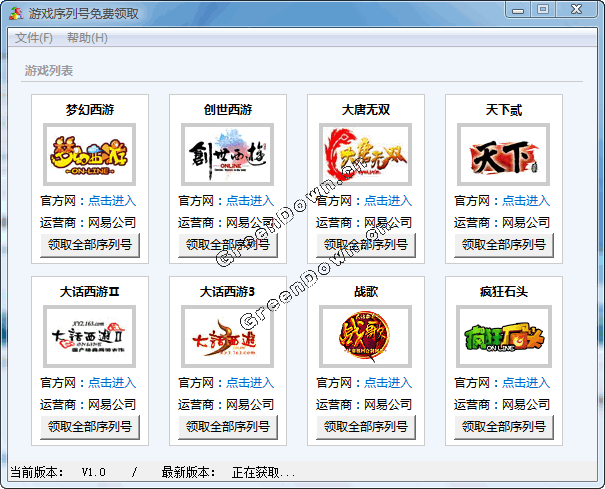Click the 大话西游3 game logo image

[227, 337]
